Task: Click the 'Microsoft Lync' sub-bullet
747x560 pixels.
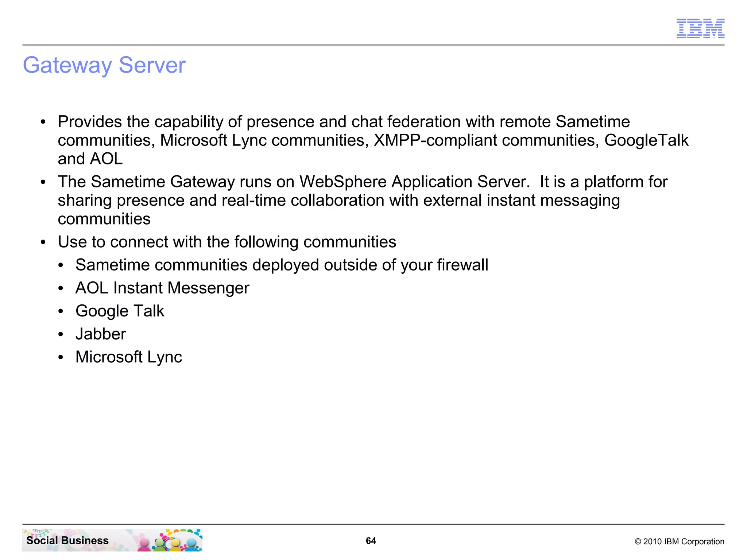Action: 129,357
